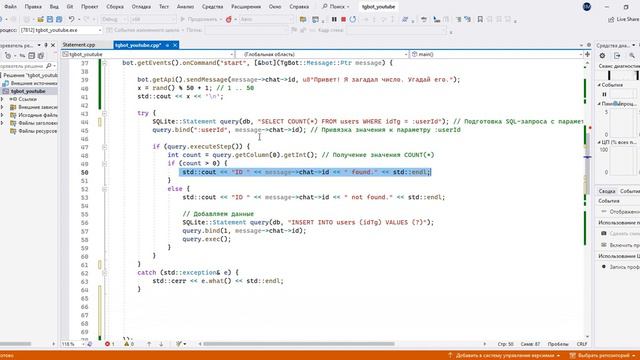Click the warnings indicator in status strip
Image resolution: width=640 pixels, height=360 pixels.
129,344
